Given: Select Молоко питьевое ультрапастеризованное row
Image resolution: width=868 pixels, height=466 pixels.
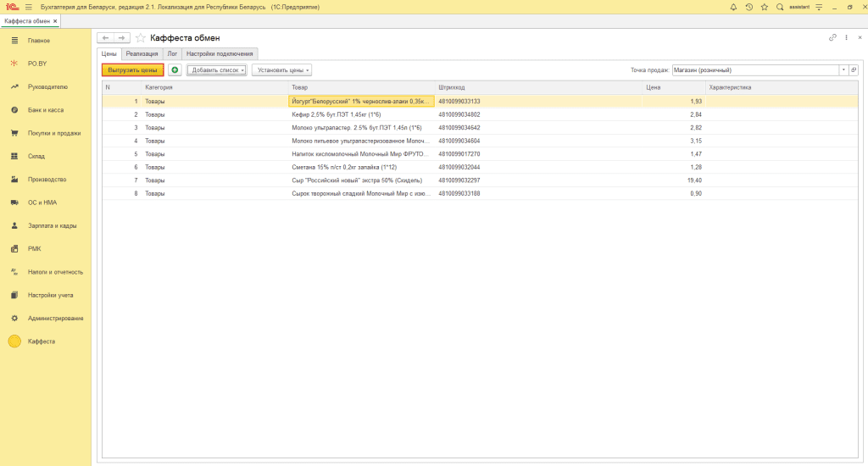Looking at the screenshot, I should point(480,141).
